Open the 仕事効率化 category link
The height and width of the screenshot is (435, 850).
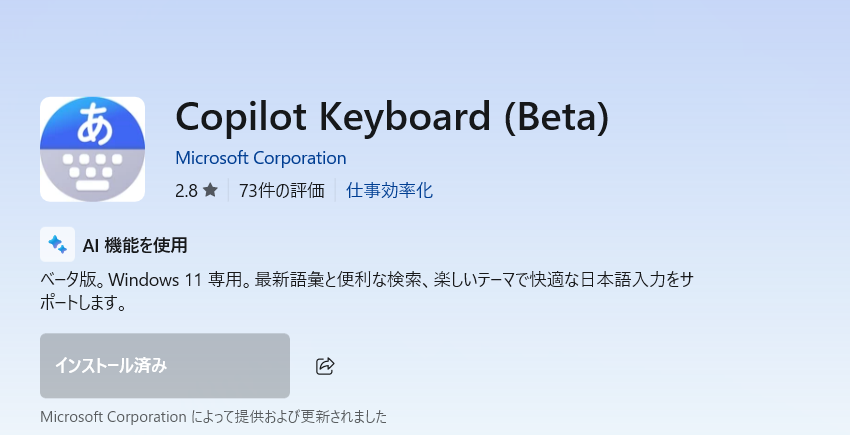389,190
